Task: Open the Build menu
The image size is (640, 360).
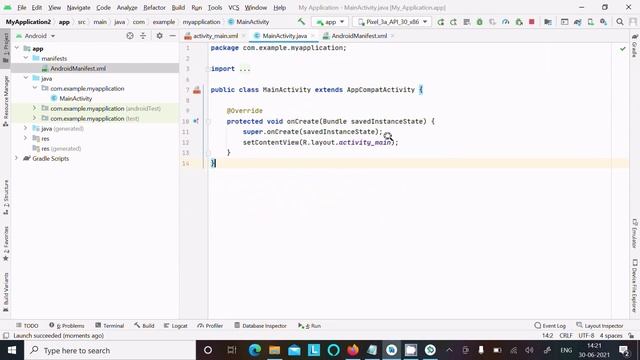Action: pyautogui.click(x=178, y=7)
